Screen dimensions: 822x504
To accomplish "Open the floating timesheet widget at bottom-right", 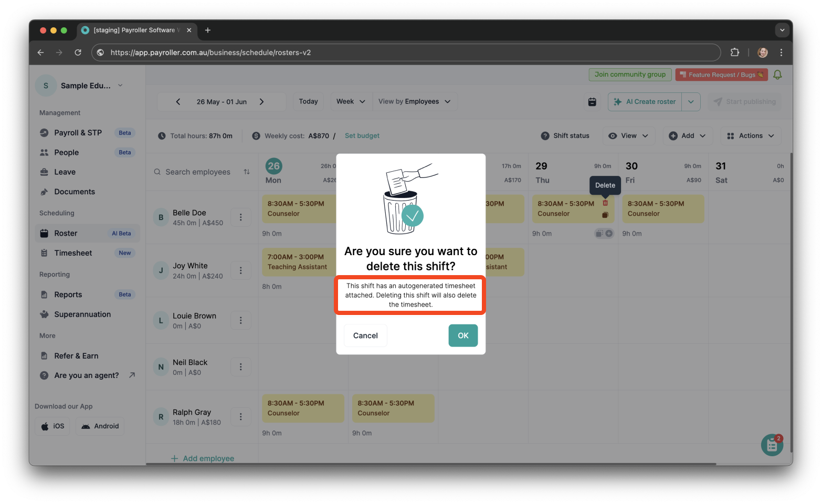I will [771, 445].
